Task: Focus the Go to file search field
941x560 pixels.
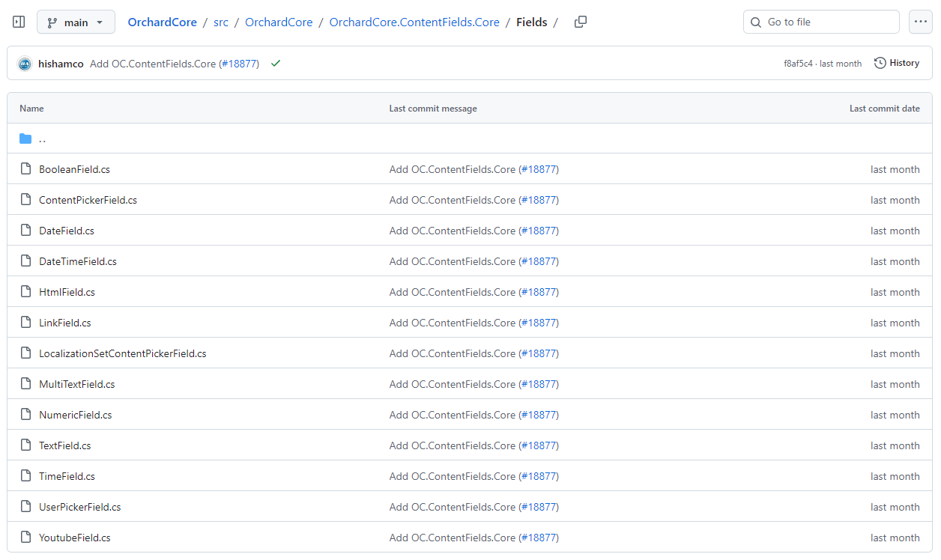Action: tap(821, 22)
